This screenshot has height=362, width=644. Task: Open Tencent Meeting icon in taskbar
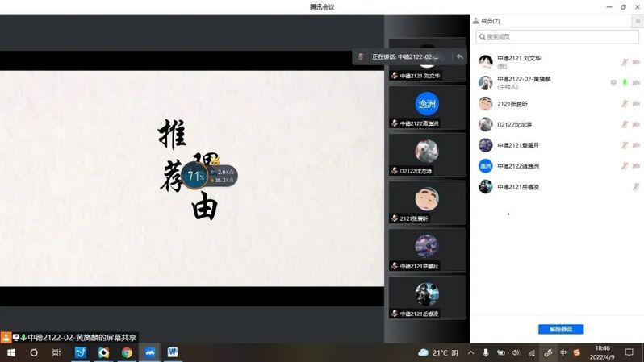(x=149, y=352)
